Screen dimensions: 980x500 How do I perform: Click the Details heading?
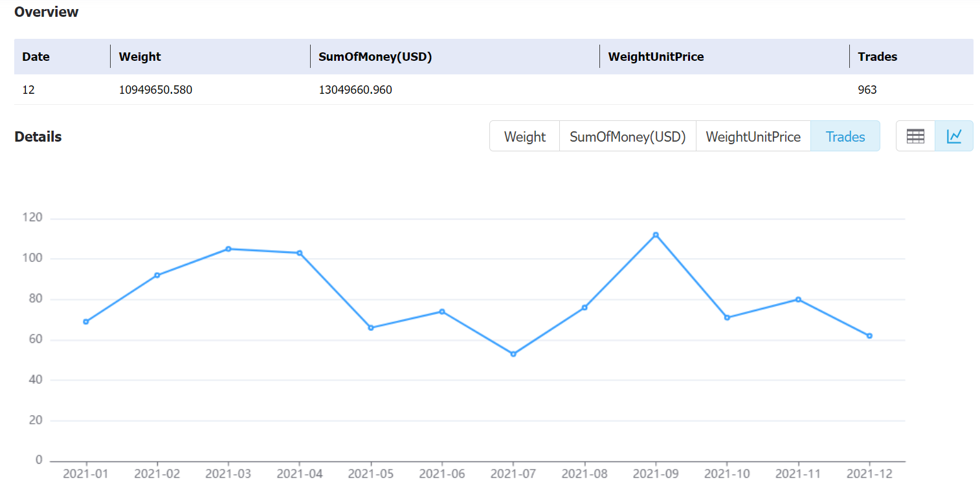pos(38,136)
